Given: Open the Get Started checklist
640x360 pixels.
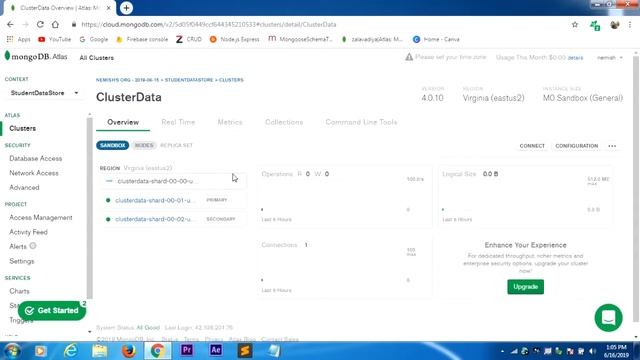Looking at the screenshot, I should (x=52, y=311).
